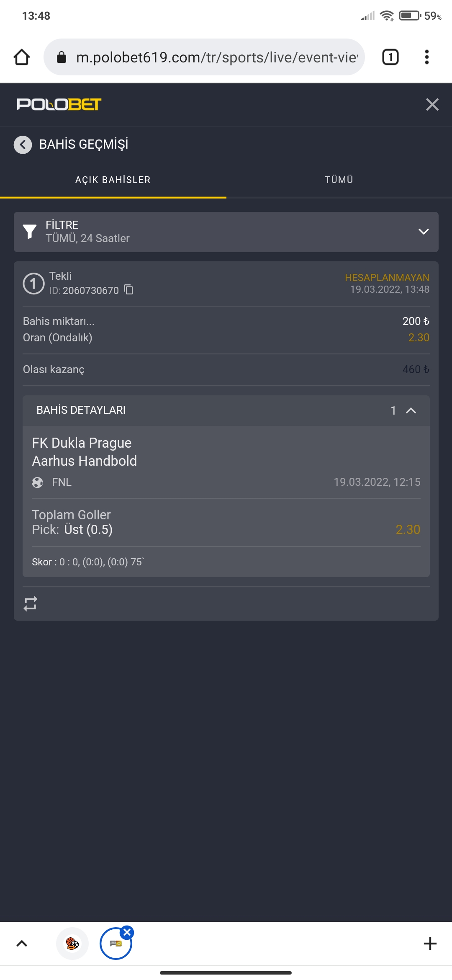Tap the filter funnel icon

coord(29,232)
